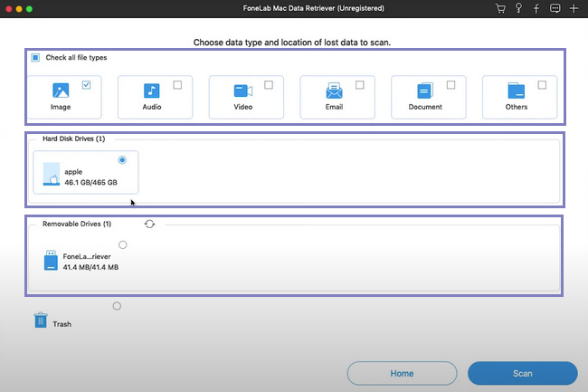
Task: Click the Video label text
Action: (243, 107)
